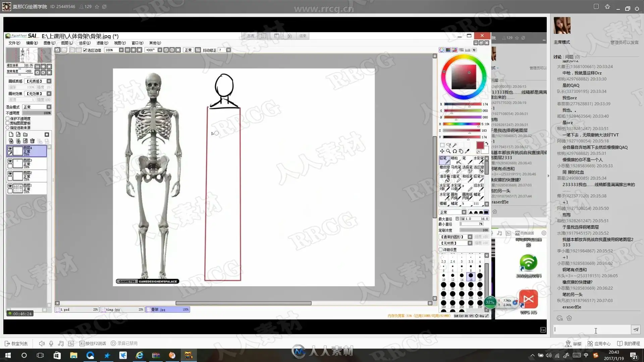Clear the current layer contents
Viewport: 644px width, 362px height.
tap(25, 141)
